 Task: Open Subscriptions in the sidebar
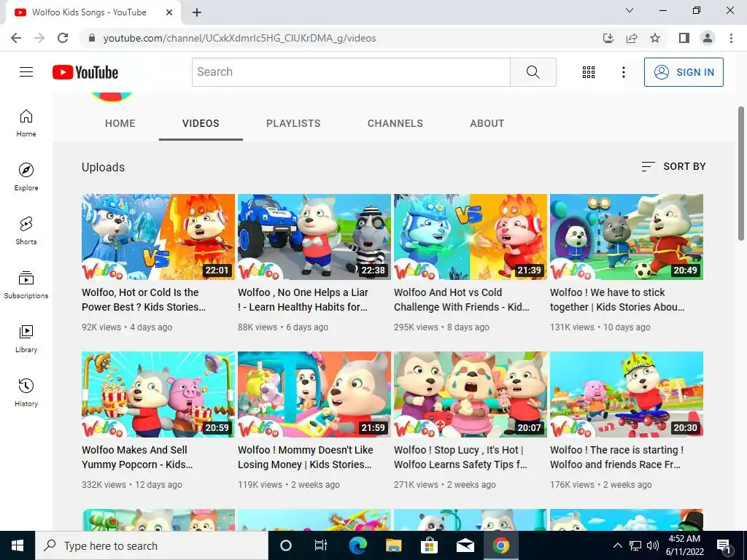pyautogui.click(x=26, y=285)
